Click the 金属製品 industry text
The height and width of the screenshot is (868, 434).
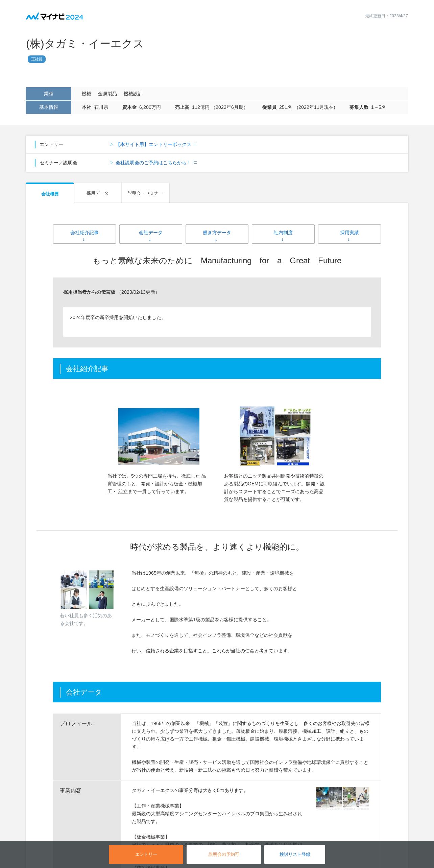pos(107,94)
